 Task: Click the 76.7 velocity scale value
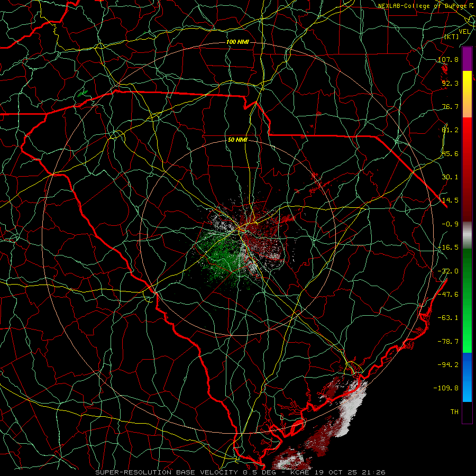click(450, 106)
